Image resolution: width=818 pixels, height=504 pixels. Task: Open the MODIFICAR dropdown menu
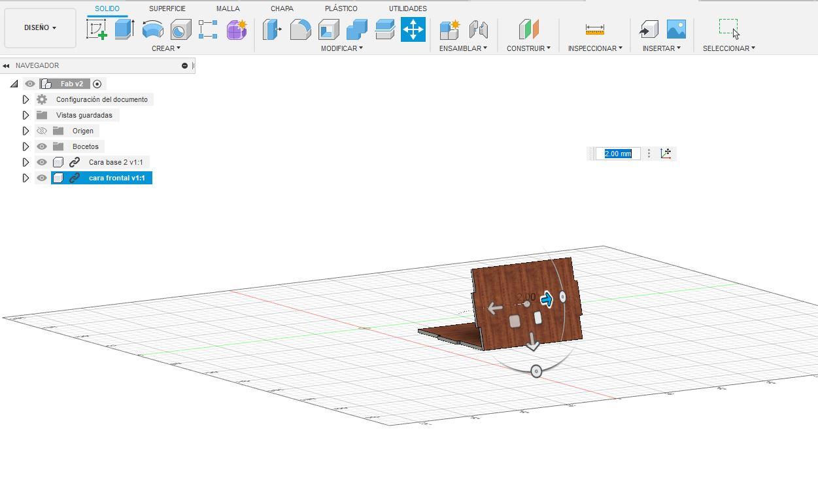(341, 48)
